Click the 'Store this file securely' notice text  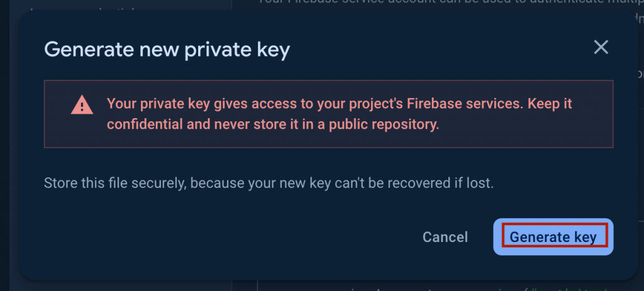[x=269, y=183]
